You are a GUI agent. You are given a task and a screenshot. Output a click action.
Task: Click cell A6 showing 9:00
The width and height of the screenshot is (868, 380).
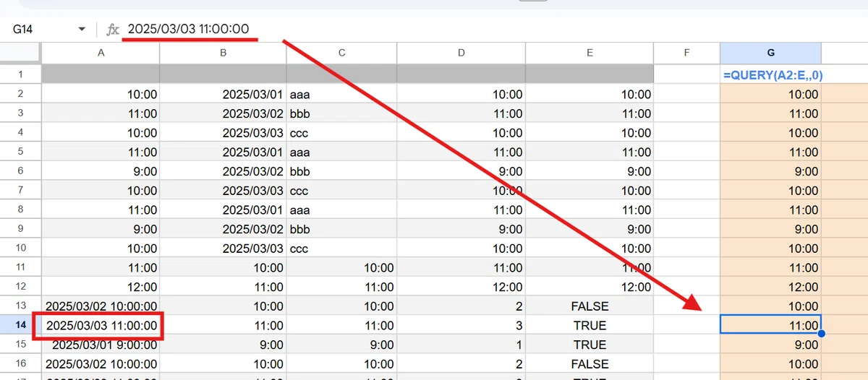[x=101, y=171]
